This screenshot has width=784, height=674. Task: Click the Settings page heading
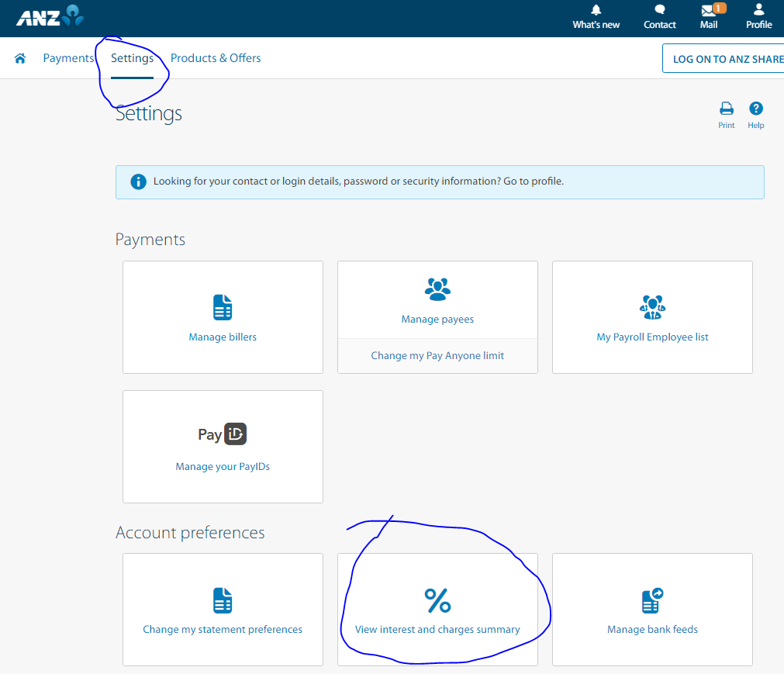point(148,114)
